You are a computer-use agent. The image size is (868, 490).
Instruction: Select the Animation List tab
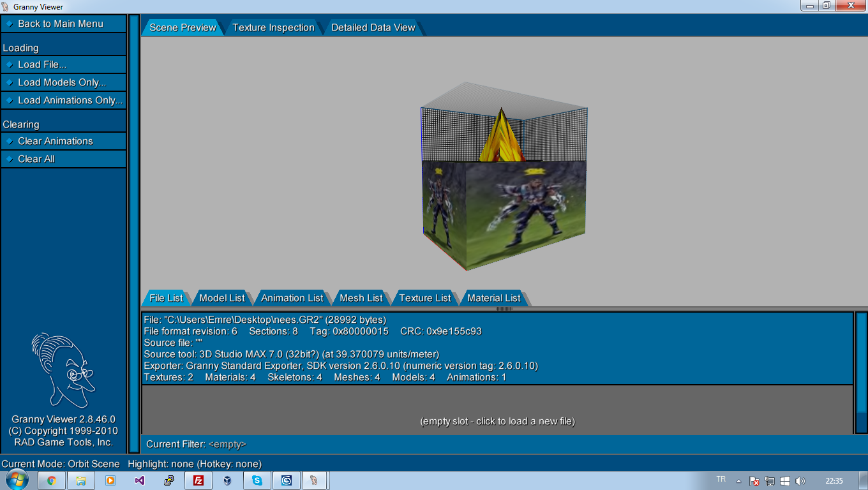click(292, 298)
